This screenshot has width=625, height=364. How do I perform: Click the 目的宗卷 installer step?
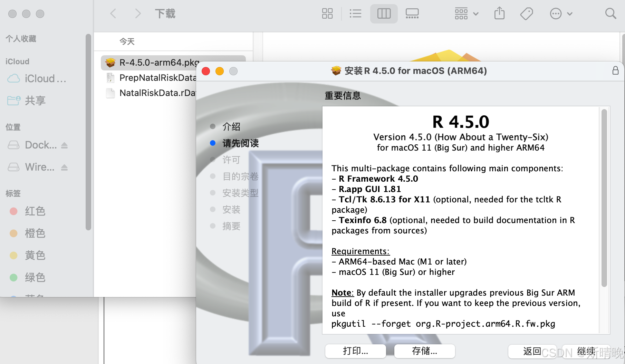[x=241, y=176]
